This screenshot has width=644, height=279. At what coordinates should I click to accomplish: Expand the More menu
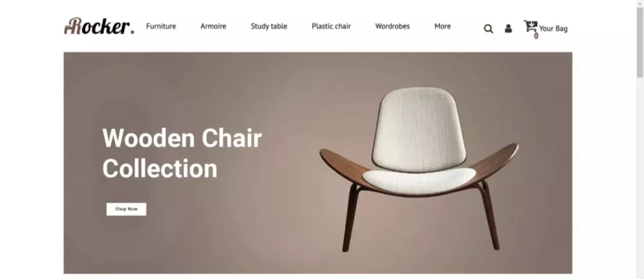(x=442, y=26)
